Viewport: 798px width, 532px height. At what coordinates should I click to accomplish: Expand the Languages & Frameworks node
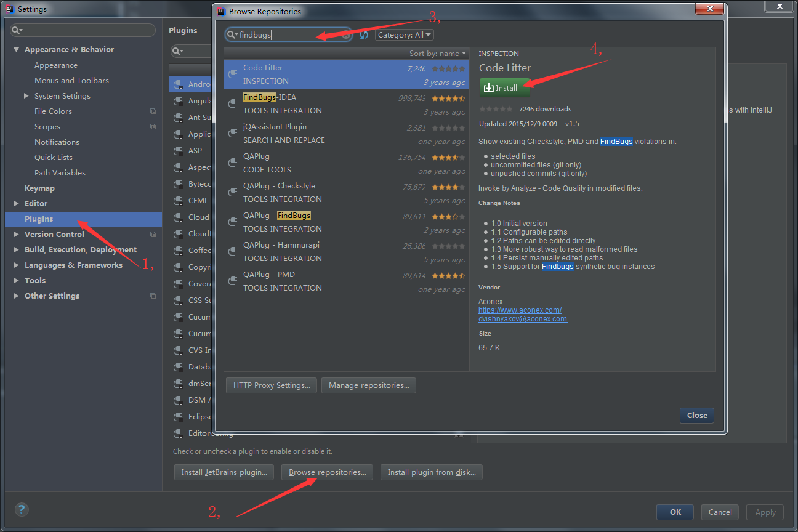[x=17, y=265]
